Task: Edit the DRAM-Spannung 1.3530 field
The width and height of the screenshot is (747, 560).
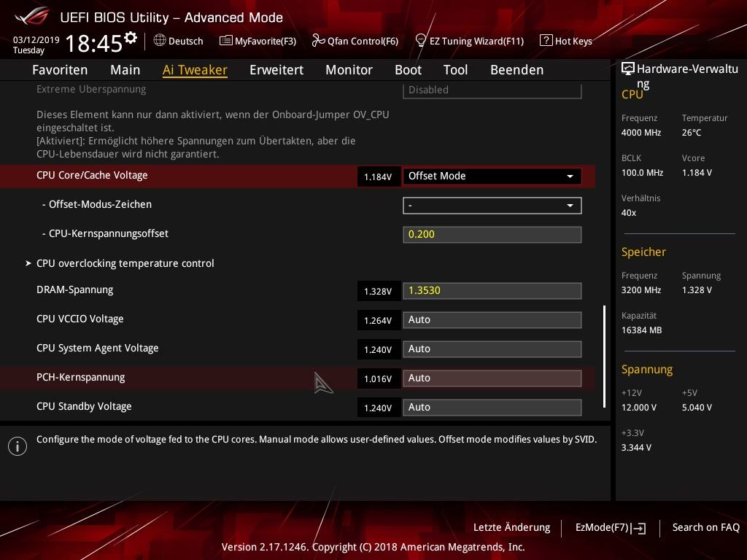Action: click(x=492, y=290)
